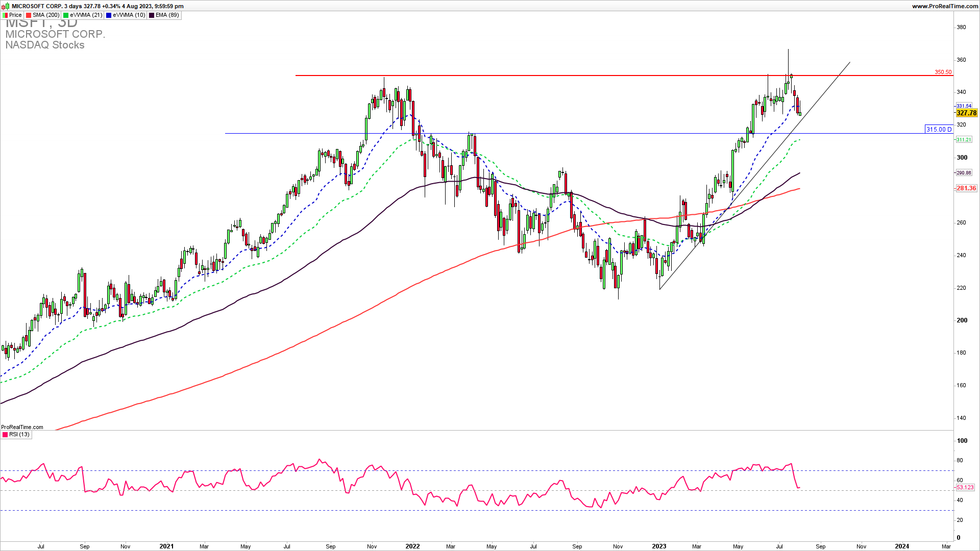
Task: Open the SMA (200) indicator settings
Action: point(42,15)
